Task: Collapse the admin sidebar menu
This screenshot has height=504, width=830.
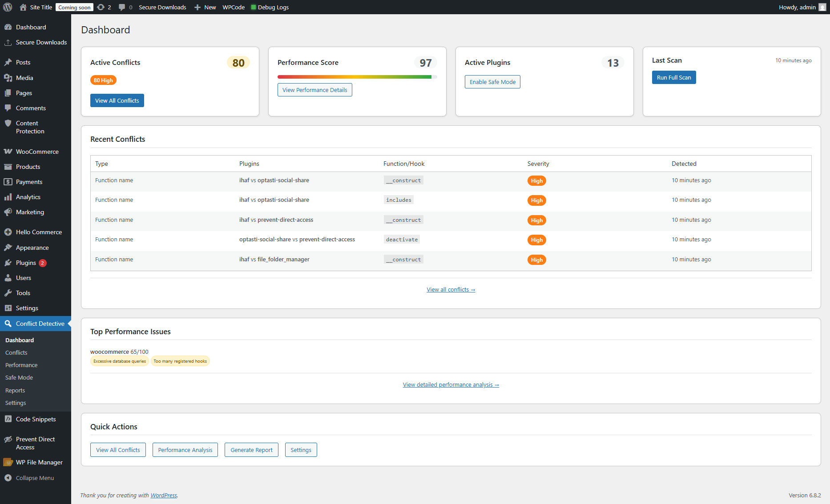Action: pos(29,478)
